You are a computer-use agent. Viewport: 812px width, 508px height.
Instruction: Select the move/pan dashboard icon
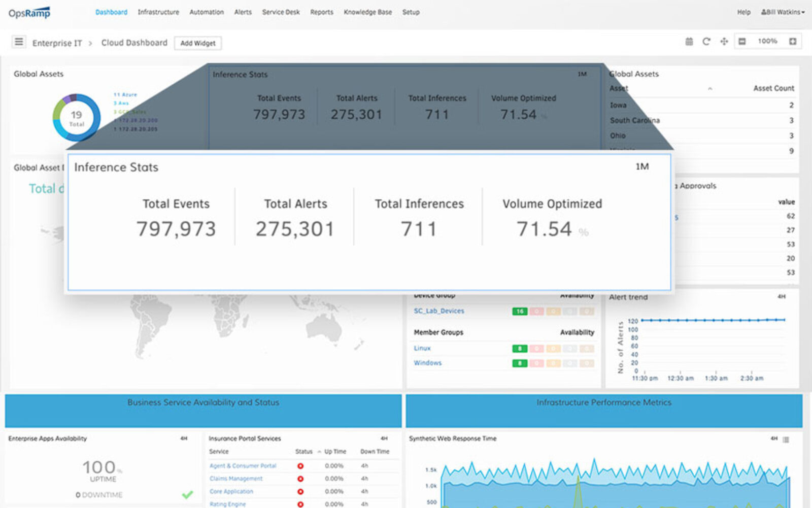[x=724, y=42]
